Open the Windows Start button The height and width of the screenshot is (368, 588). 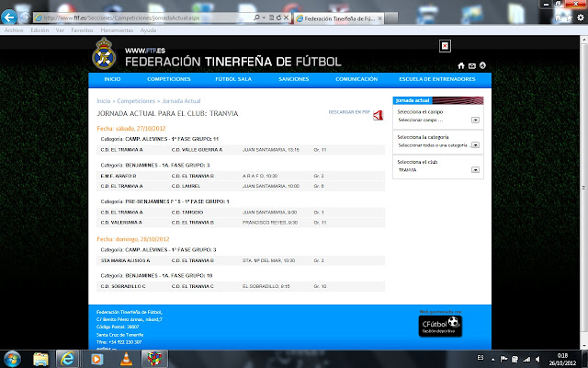[12, 360]
